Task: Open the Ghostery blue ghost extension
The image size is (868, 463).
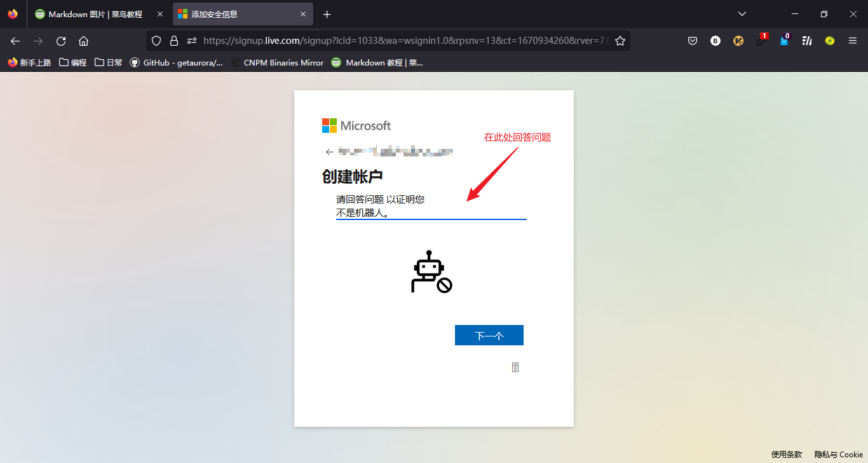Action: click(784, 40)
